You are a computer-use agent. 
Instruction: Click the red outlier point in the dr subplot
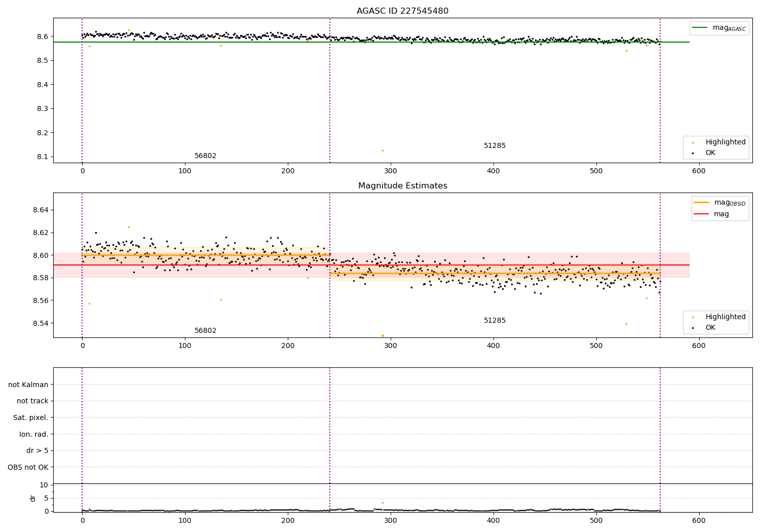[383, 503]
